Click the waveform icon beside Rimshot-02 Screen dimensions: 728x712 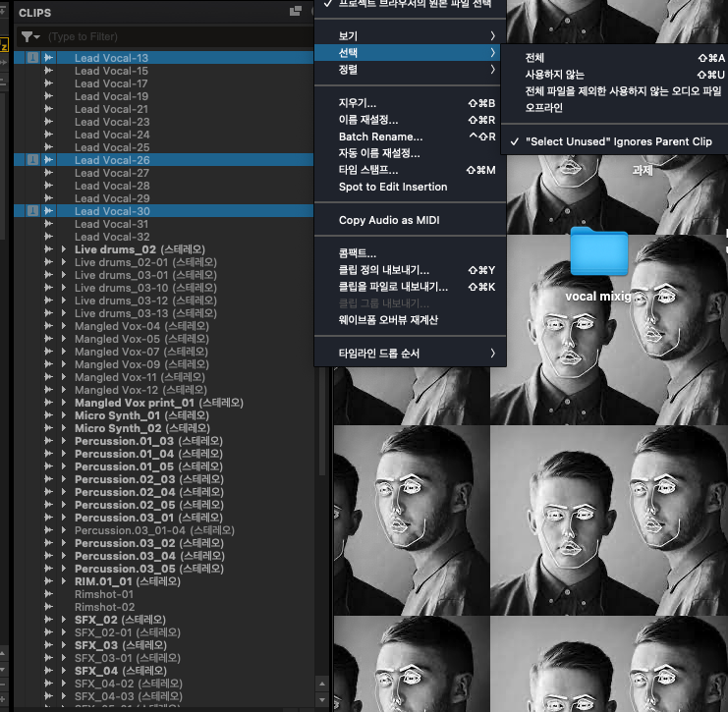click(x=48, y=607)
